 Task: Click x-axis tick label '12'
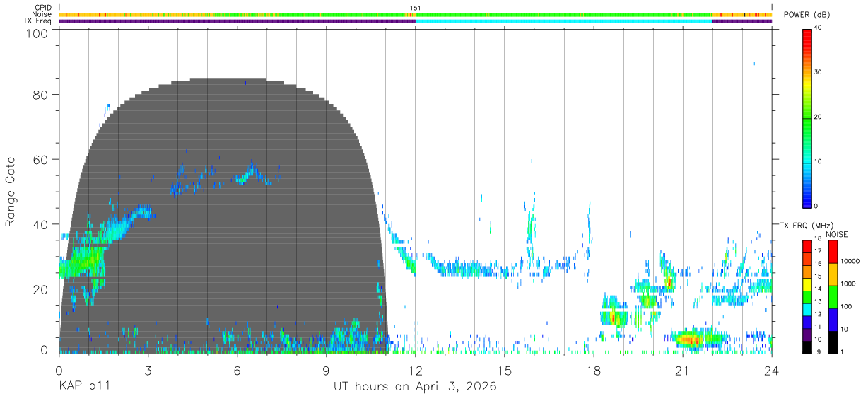pos(416,371)
